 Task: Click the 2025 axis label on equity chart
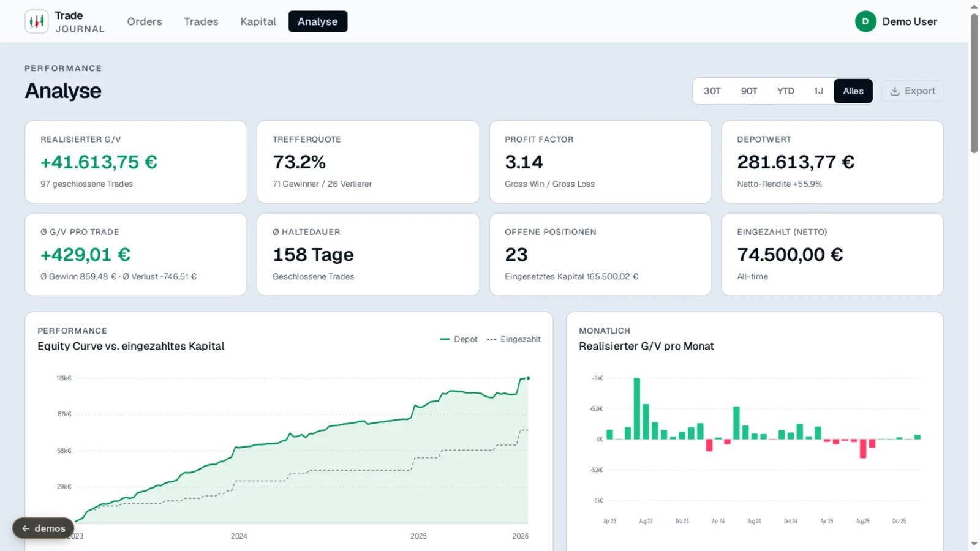(x=418, y=536)
